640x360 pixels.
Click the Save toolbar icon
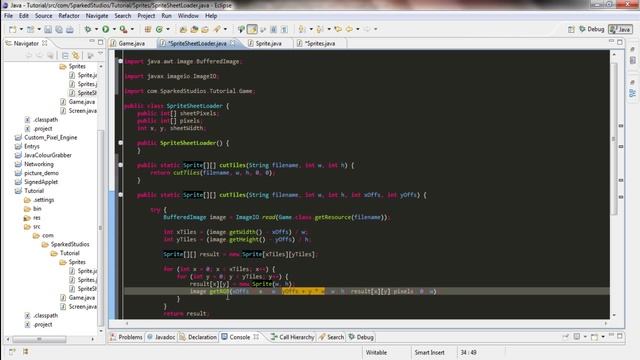[48, 29]
